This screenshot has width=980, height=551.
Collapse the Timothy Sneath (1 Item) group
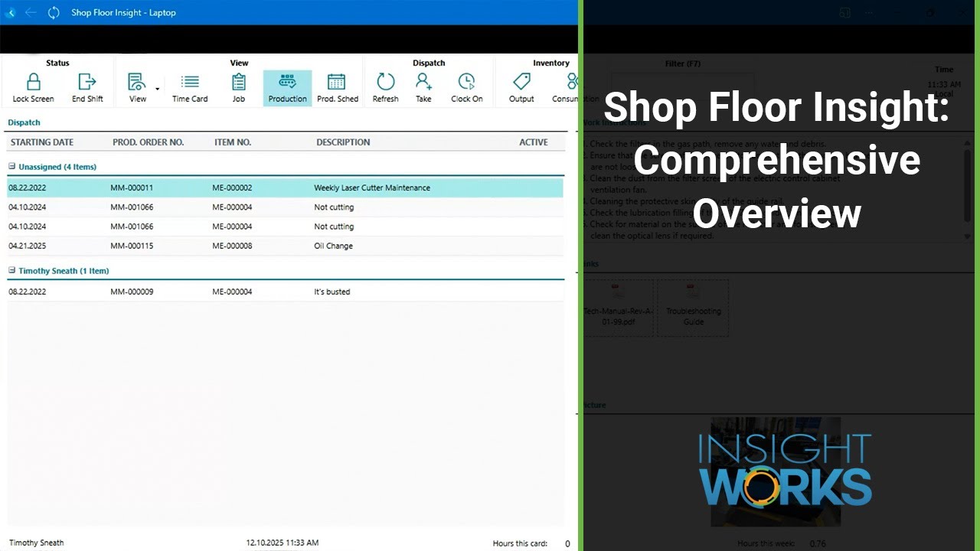(x=12, y=270)
